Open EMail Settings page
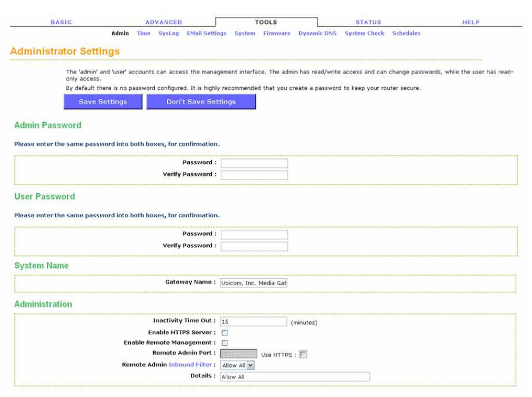This screenshot has width=532, height=397. point(206,33)
